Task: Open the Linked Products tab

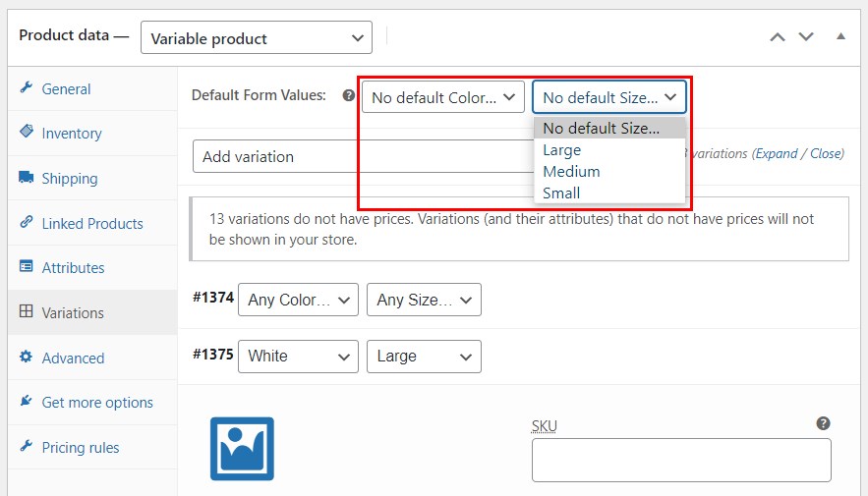Action: tap(92, 223)
